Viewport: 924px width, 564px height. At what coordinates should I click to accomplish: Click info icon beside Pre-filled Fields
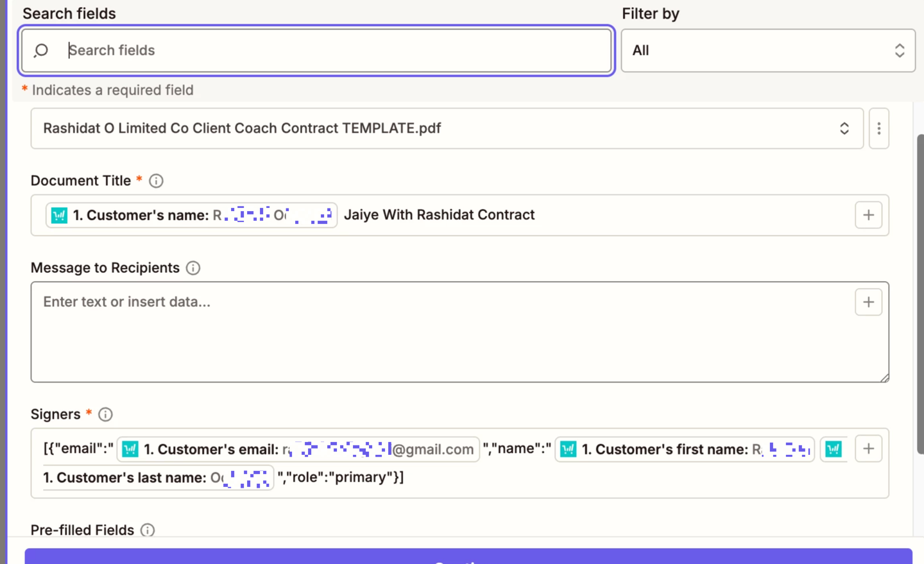point(148,530)
